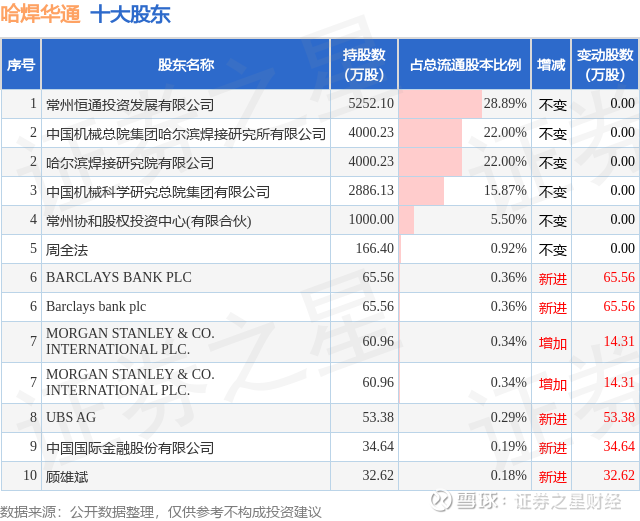Click the 占总流通股本比例 column header
Image resolution: width=640 pixels, height=521 pixels.
click(x=465, y=65)
